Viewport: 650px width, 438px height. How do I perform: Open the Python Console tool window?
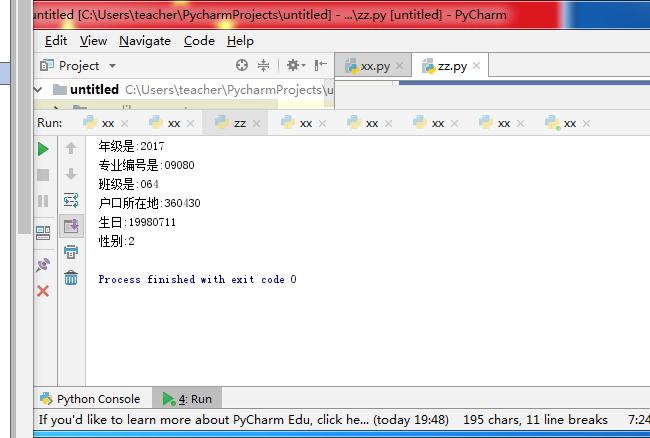pyautogui.click(x=90, y=399)
